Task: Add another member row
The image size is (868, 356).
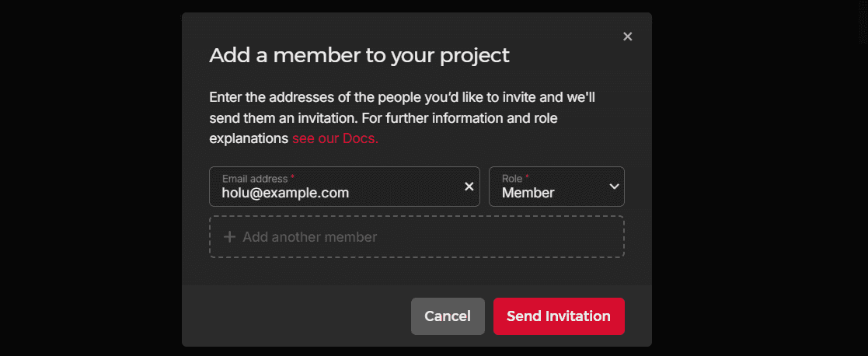Action: pos(417,237)
